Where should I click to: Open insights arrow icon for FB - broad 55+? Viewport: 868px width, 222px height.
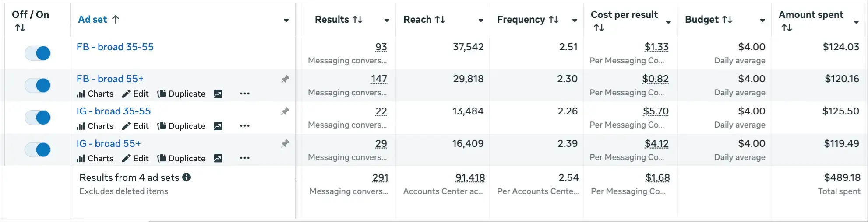coord(218,94)
